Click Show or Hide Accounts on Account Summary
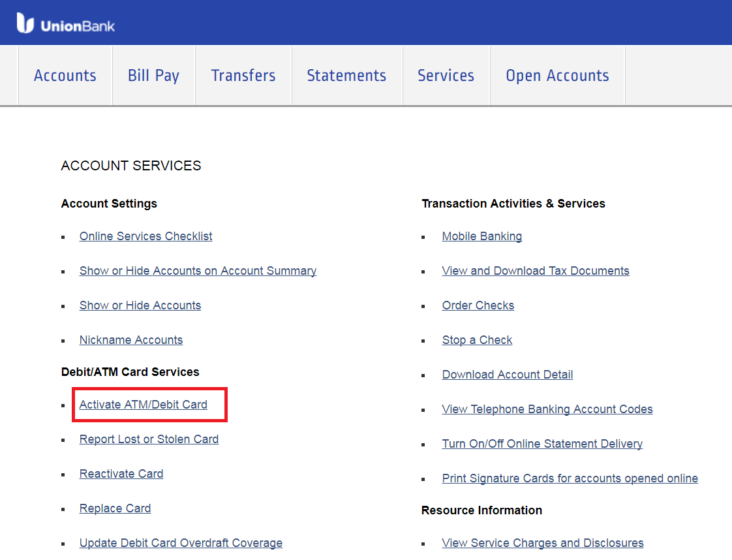732x560 pixels. click(198, 271)
